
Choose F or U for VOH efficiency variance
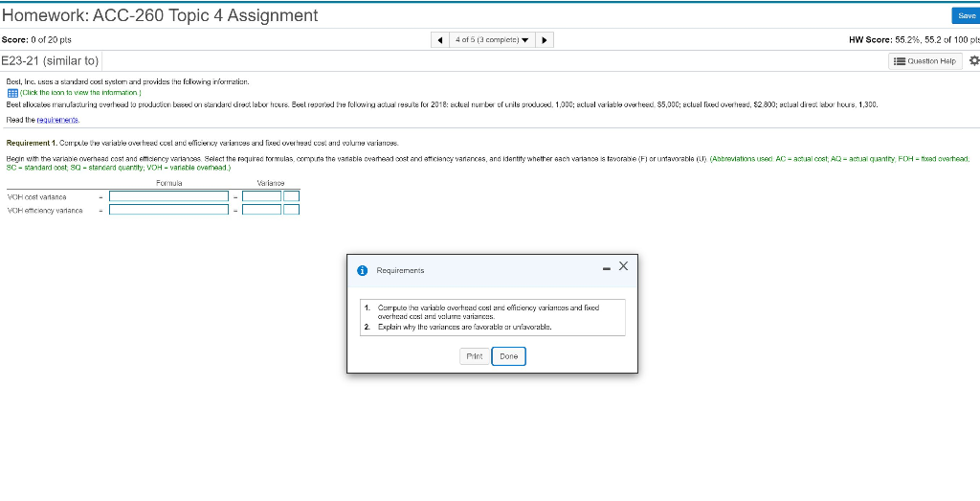point(291,210)
